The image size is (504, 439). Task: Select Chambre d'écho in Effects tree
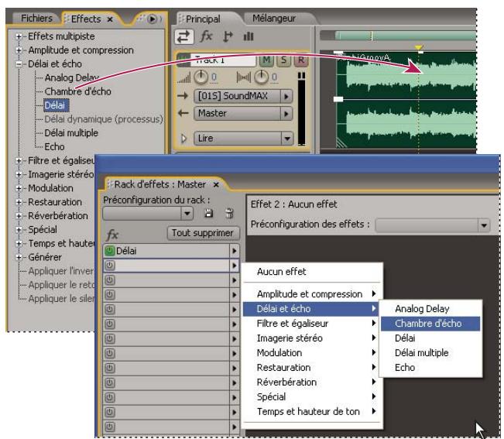77,91
